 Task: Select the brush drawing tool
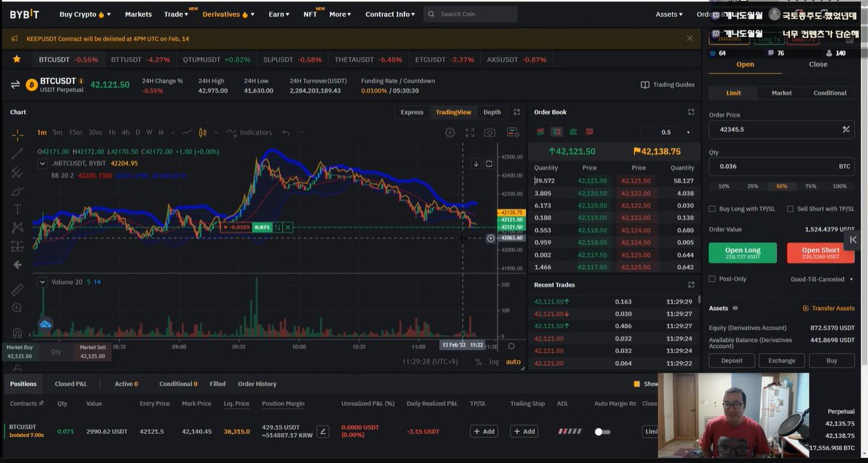pos(17,191)
